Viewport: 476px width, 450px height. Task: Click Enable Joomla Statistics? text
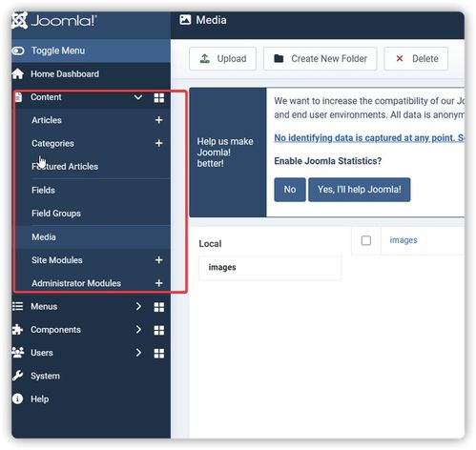328,161
